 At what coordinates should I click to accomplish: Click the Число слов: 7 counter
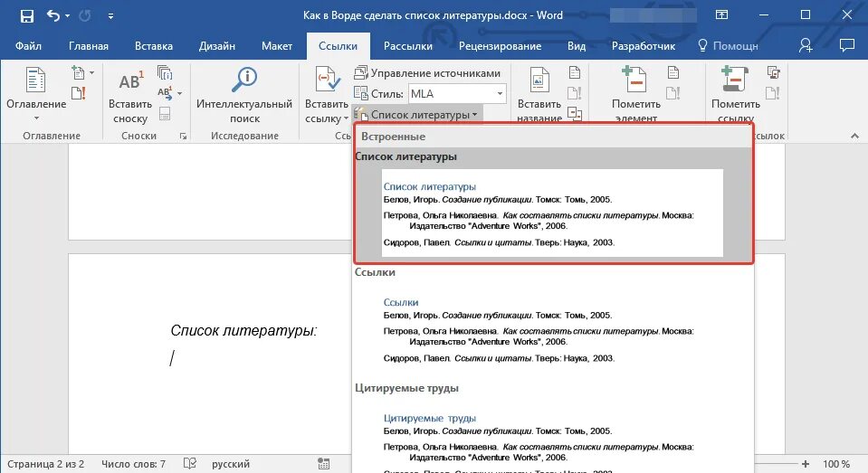tap(133, 464)
